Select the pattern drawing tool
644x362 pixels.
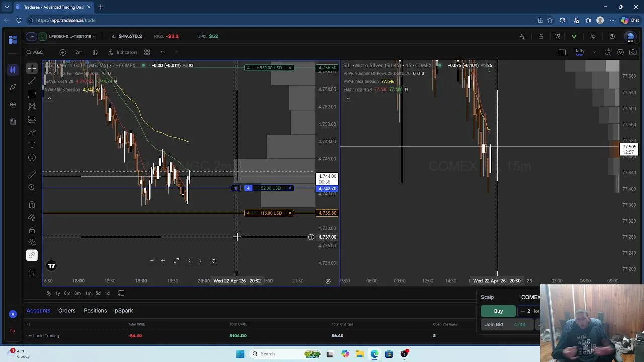coord(32,106)
